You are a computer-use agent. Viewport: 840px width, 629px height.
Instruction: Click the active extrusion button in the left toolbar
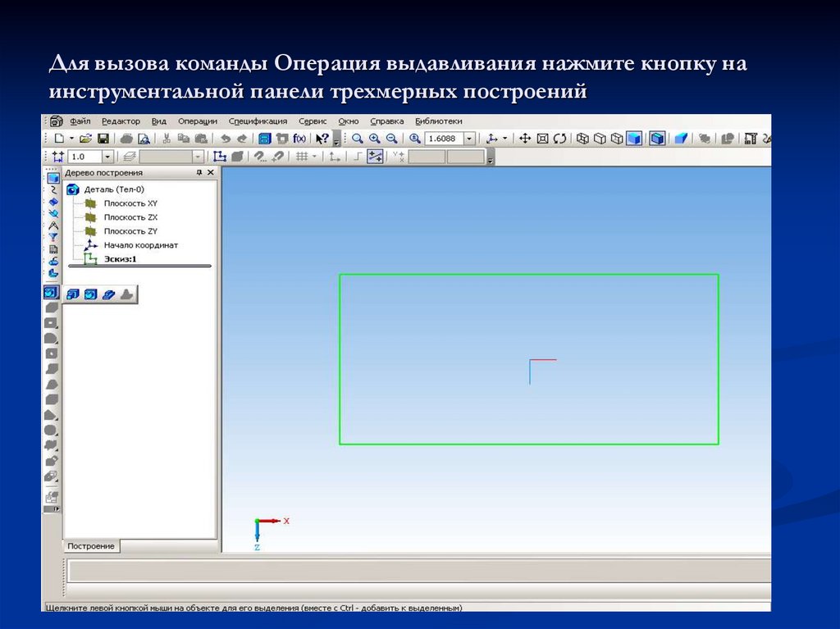(51, 293)
